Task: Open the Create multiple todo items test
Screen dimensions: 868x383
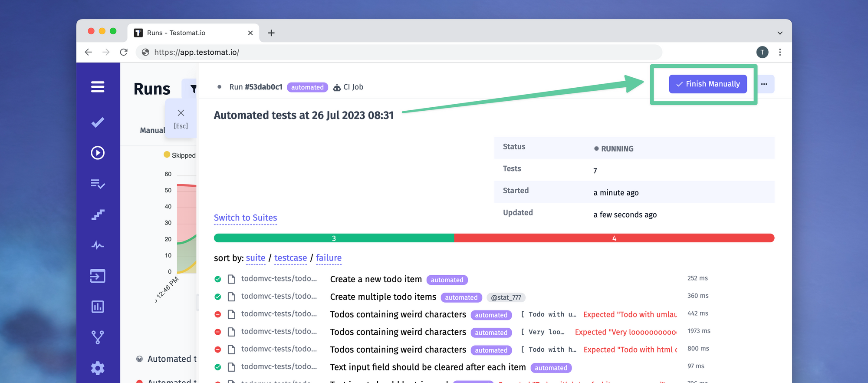Action: (383, 297)
